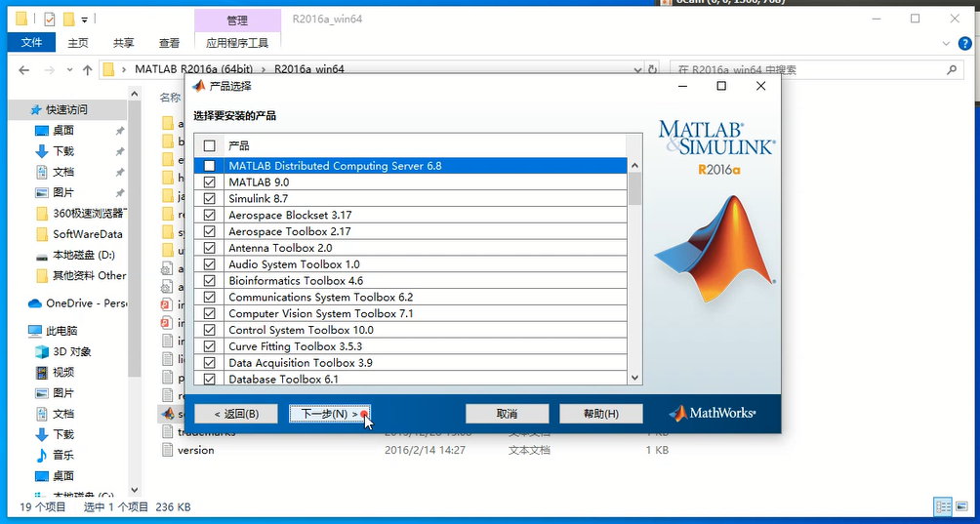This screenshot has height=524, width=980.
Task: Click properties icon in quick access toolbar
Action: pos(50,20)
